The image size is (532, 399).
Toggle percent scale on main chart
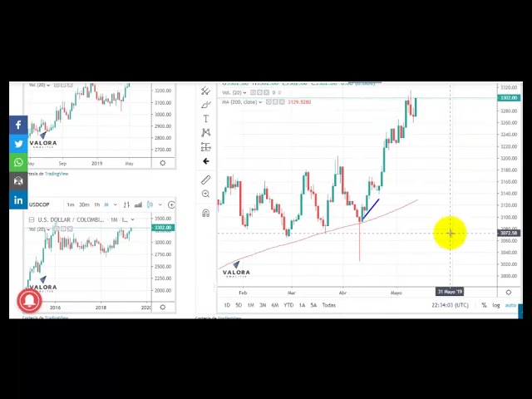tap(484, 305)
